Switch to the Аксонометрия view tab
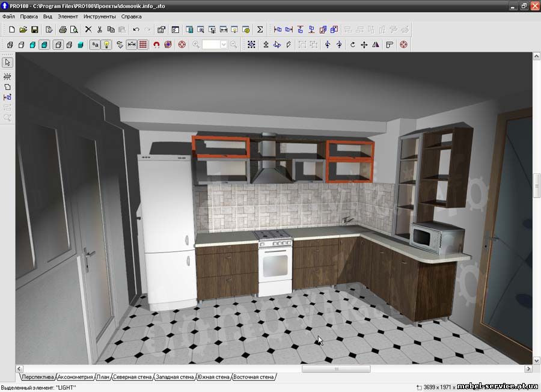541x392 pixels. [75, 377]
